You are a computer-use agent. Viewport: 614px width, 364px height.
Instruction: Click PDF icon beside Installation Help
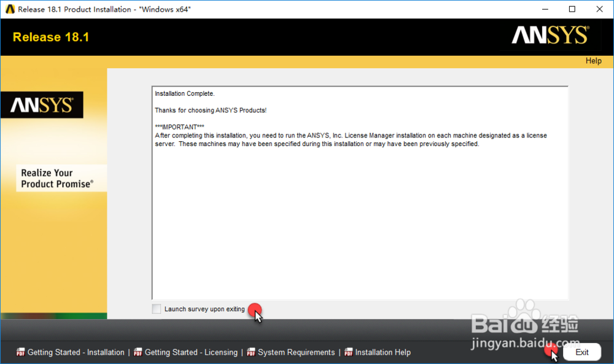pos(349,352)
